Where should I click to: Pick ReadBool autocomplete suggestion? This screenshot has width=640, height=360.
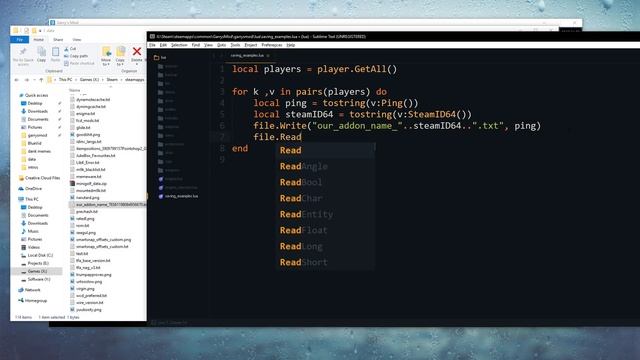[x=301, y=182]
